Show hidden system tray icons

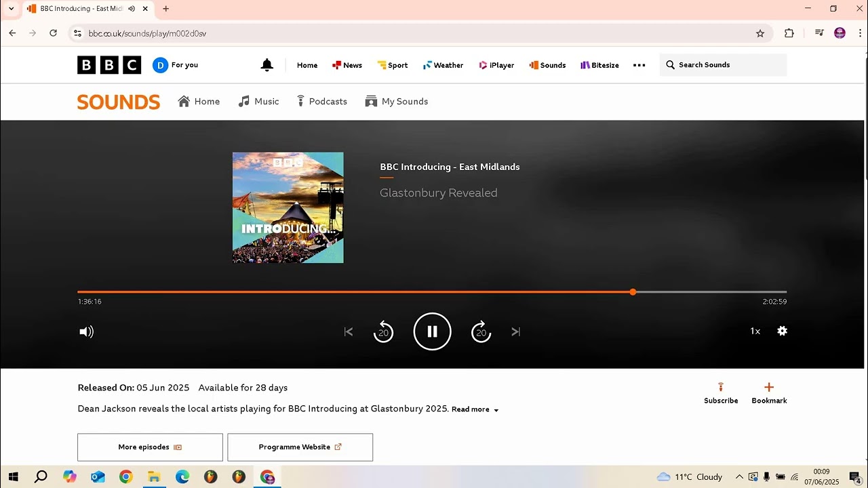[x=739, y=477]
